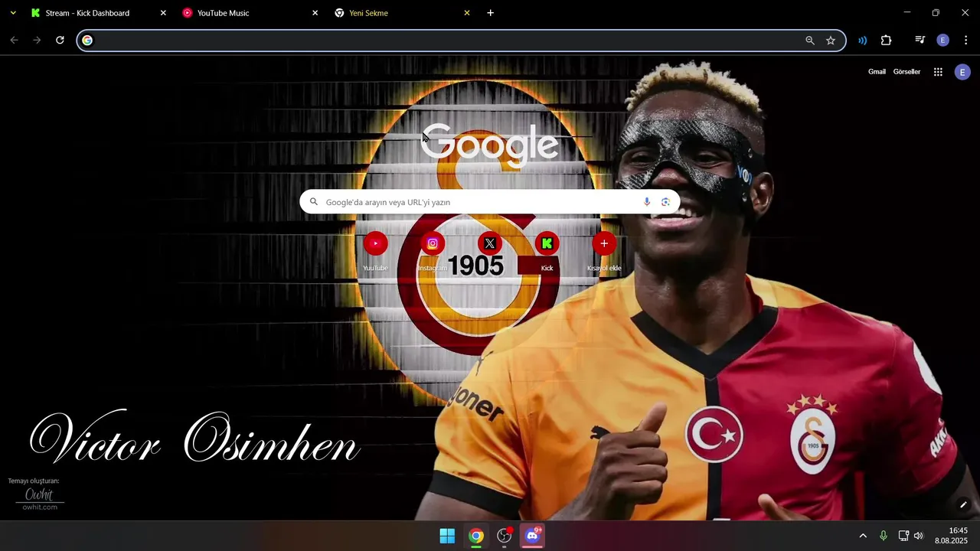This screenshot has height=551, width=980.
Task: Close the Yeni Sekme tab
Action: (467, 13)
